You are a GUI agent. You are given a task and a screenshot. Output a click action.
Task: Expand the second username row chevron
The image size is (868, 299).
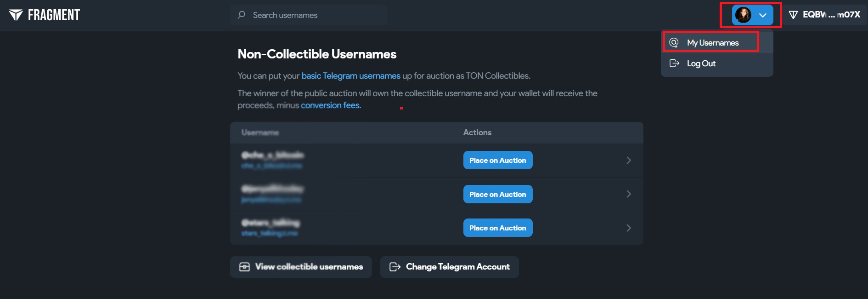(629, 194)
